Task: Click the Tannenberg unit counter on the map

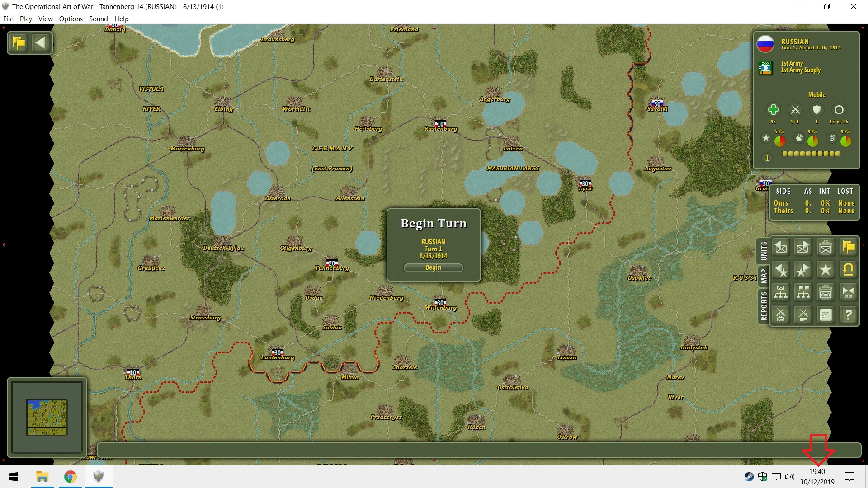Action: (332, 263)
